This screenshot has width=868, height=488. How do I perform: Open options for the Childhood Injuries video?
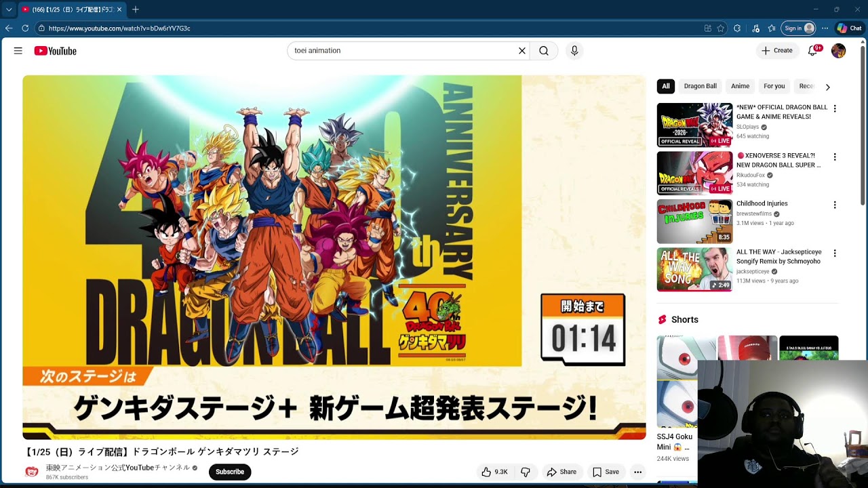835,205
